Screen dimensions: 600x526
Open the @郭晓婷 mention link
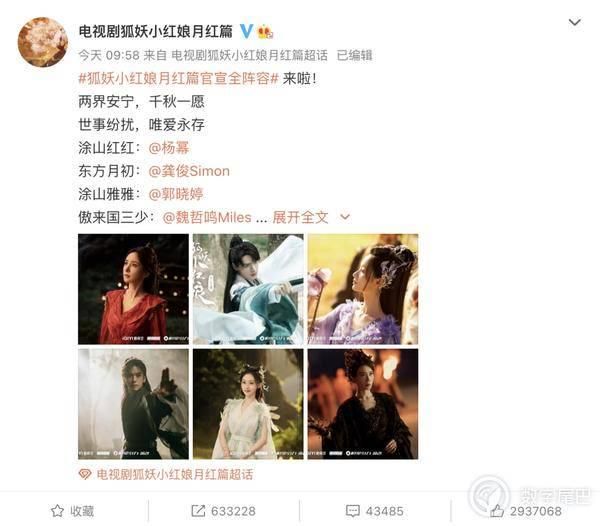pyautogui.click(x=176, y=194)
